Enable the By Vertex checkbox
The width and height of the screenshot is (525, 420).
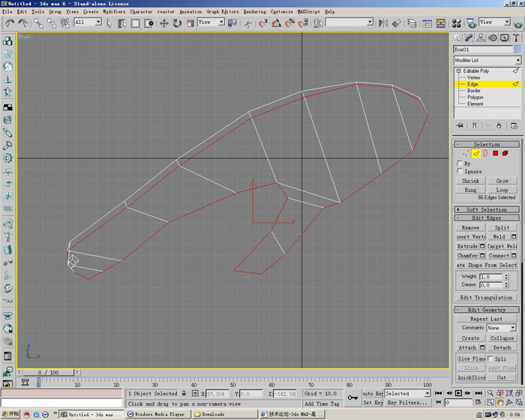coord(460,163)
